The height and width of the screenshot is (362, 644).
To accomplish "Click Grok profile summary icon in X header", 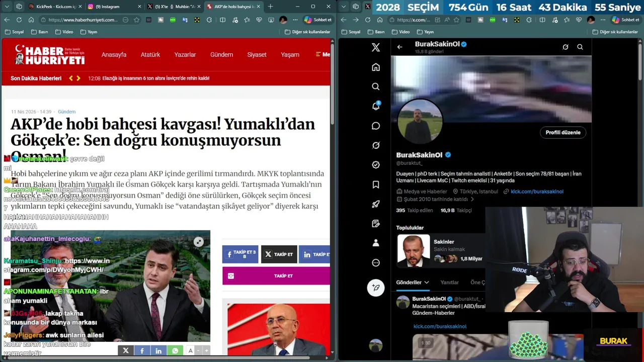I will click(x=565, y=47).
